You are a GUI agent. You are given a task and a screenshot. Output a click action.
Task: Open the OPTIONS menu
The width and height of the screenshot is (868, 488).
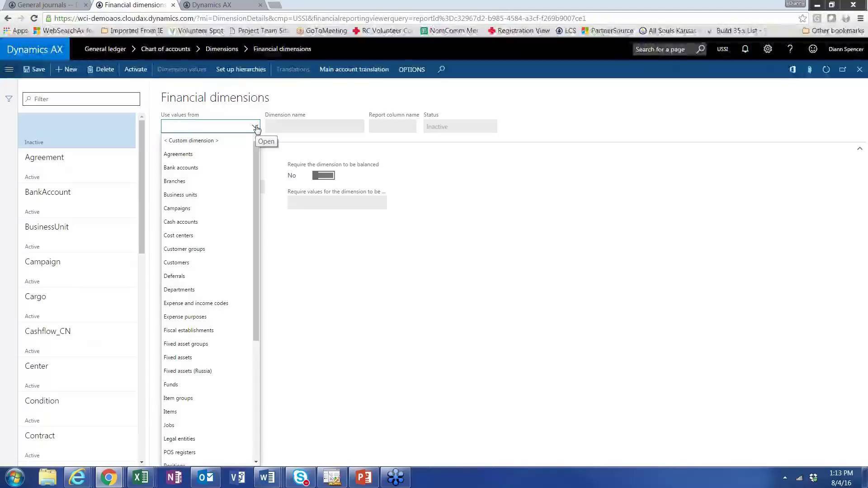pos(411,69)
